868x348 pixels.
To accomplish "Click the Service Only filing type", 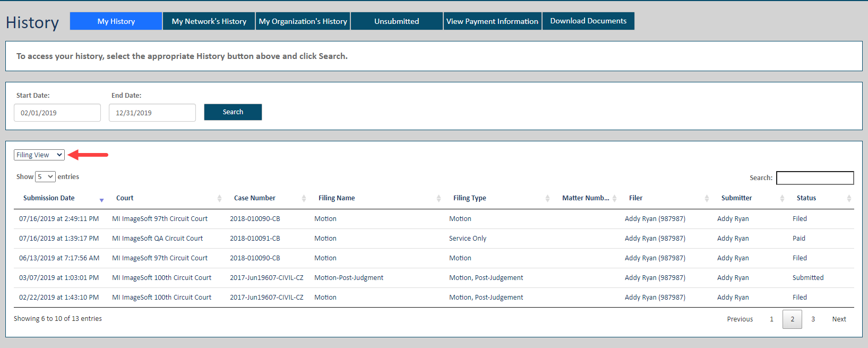I will 468,239.
